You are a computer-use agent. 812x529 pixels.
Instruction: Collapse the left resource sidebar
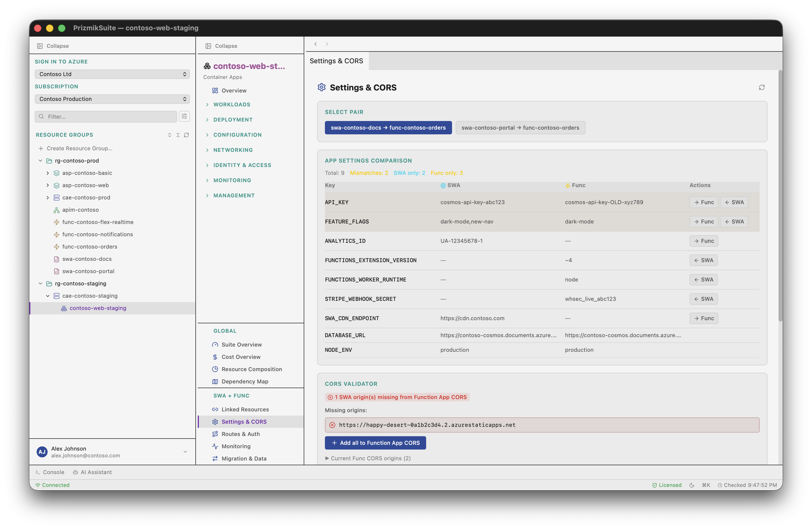(53, 46)
